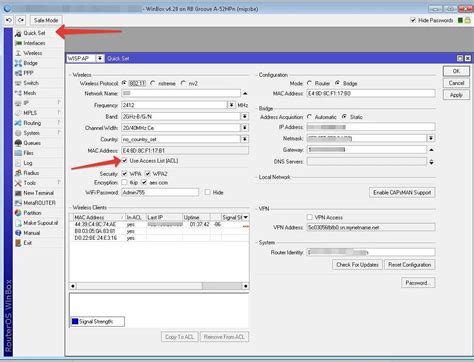Click the Cancel button
Screen dimensions: 474x362
pyautogui.click(x=456, y=83)
